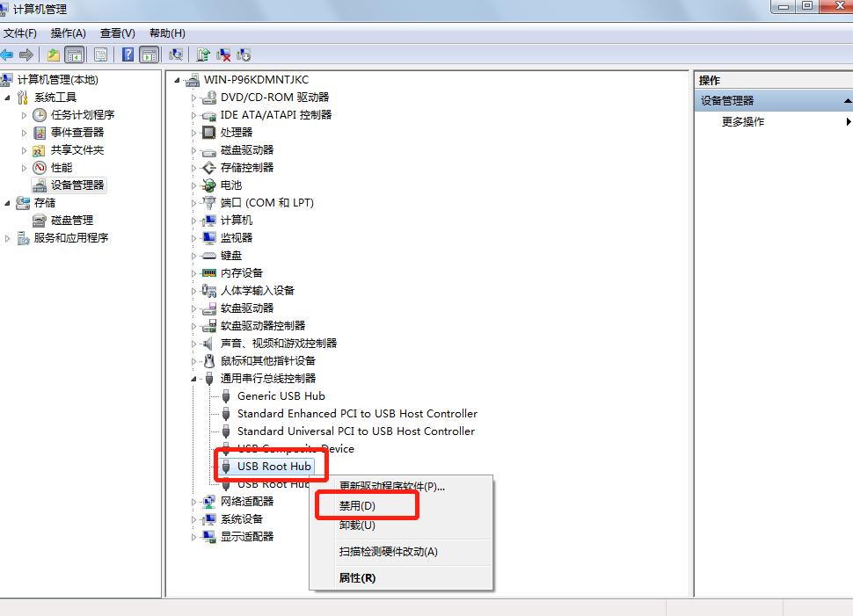Click the Back navigation arrow icon

[x=8, y=54]
